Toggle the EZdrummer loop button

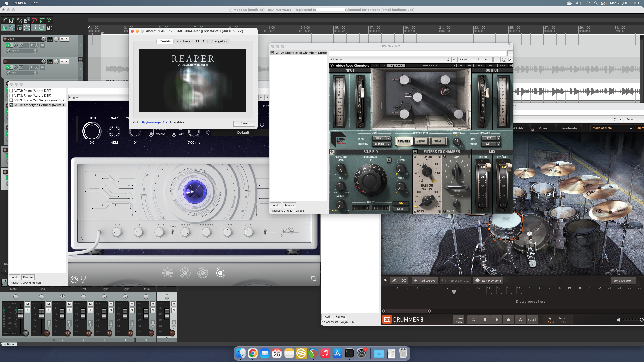473,320
